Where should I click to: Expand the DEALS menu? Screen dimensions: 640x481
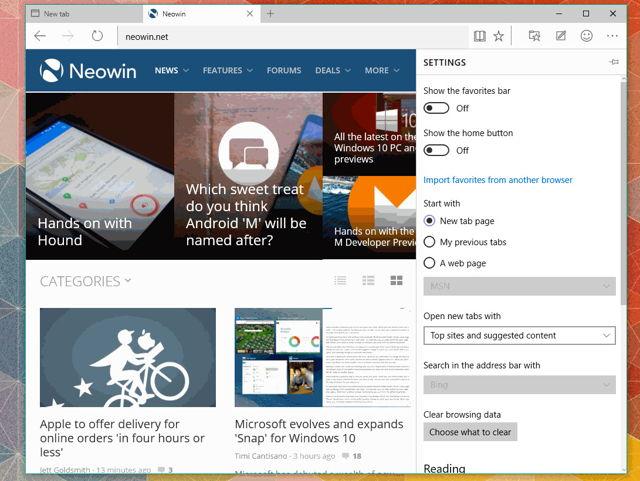click(x=333, y=70)
